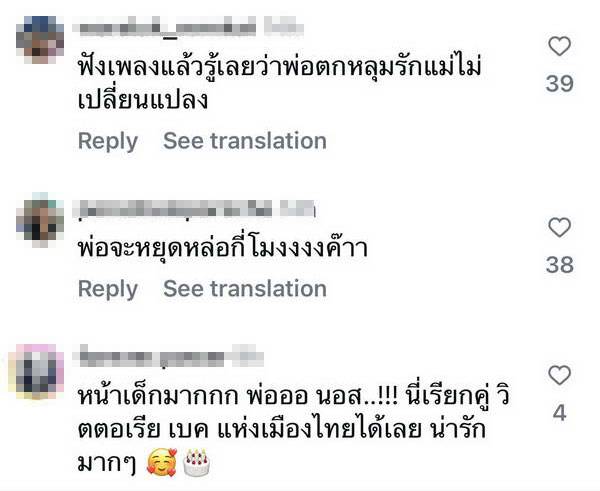The width and height of the screenshot is (600, 491).
Task: See translation of the ฟังเพลงแล้วรู้เลย comment
Action: (x=245, y=140)
